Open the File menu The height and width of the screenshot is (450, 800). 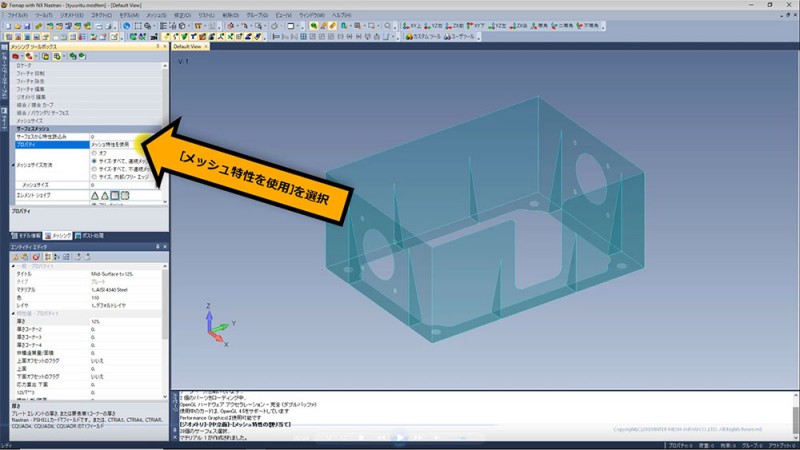[x=17, y=15]
